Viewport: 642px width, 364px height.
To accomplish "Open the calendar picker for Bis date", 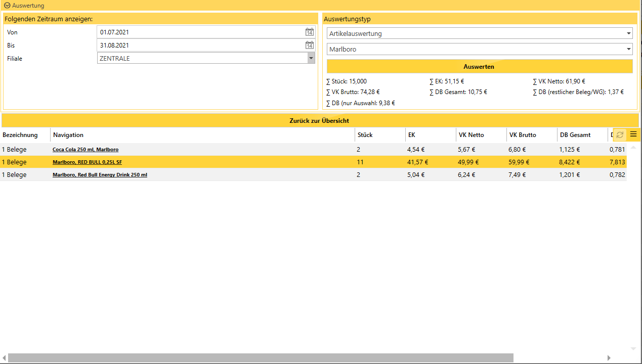I will [310, 45].
